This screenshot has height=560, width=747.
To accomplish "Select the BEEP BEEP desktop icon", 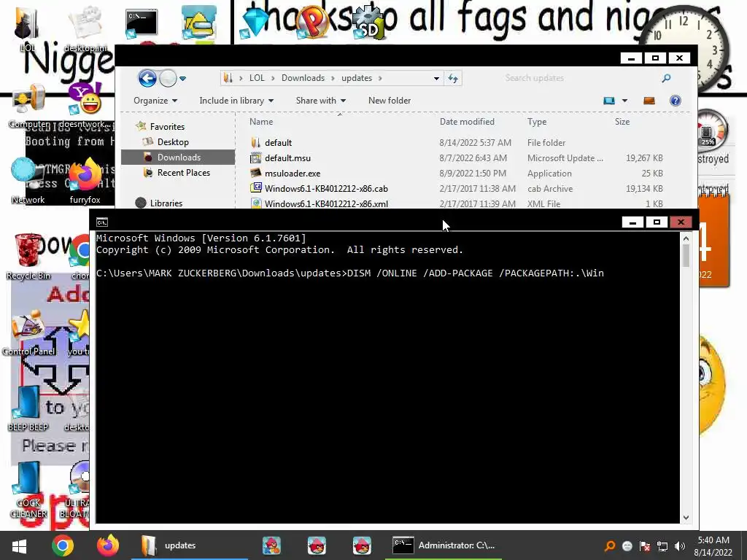I will (28, 408).
